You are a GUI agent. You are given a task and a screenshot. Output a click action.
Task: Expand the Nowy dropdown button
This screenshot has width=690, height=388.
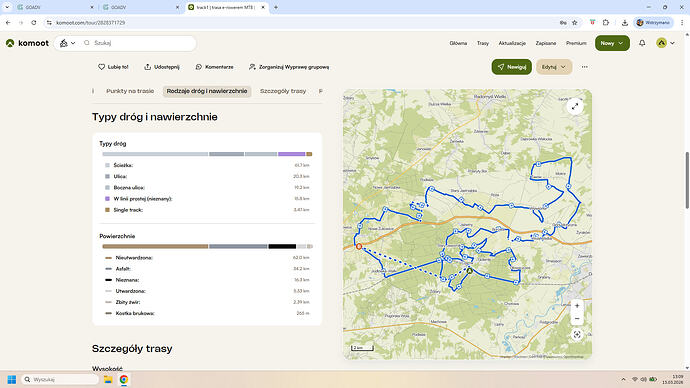tap(612, 43)
